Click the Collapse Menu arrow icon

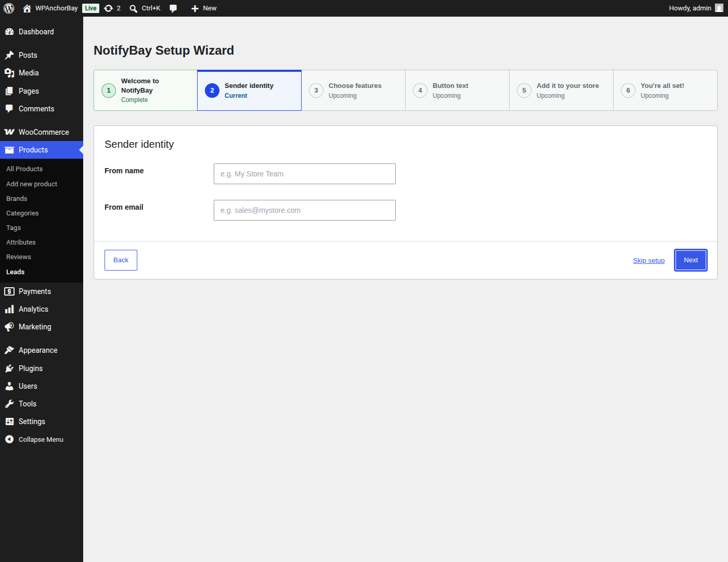9,439
